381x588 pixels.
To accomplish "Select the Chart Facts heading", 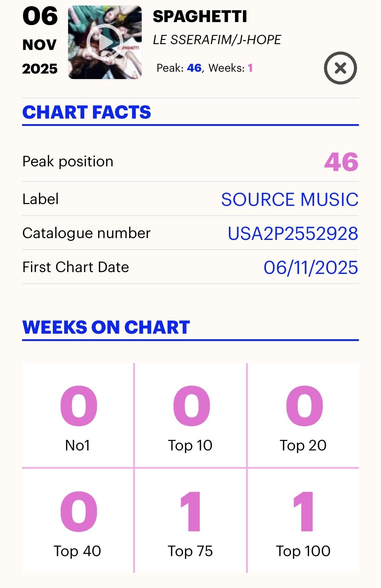I will 87,112.
